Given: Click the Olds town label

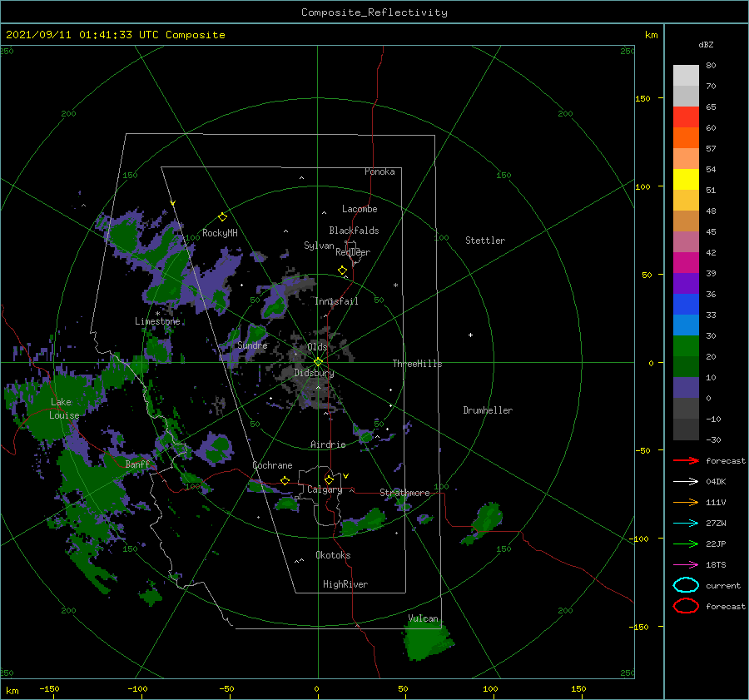Looking at the screenshot, I should (x=317, y=347).
